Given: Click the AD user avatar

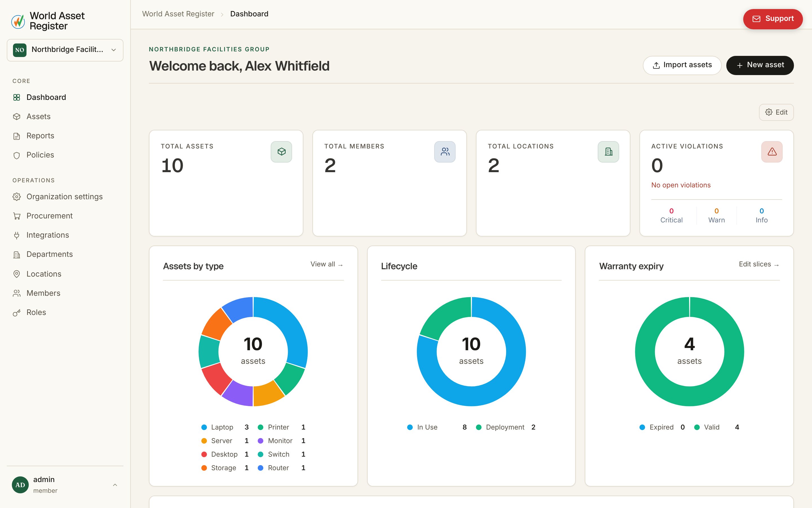Looking at the screenshot, I should coord(20,485).
